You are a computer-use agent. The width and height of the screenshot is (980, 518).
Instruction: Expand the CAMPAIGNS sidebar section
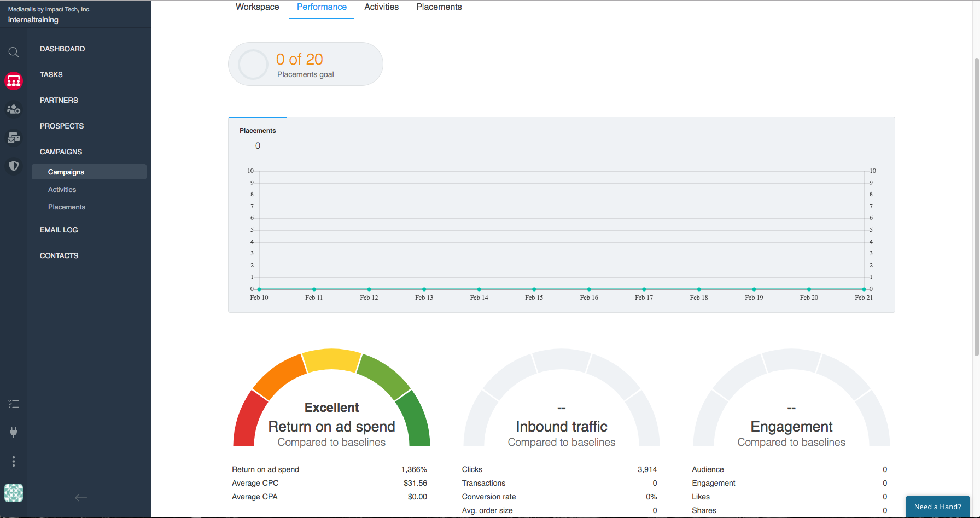point(61,152)
